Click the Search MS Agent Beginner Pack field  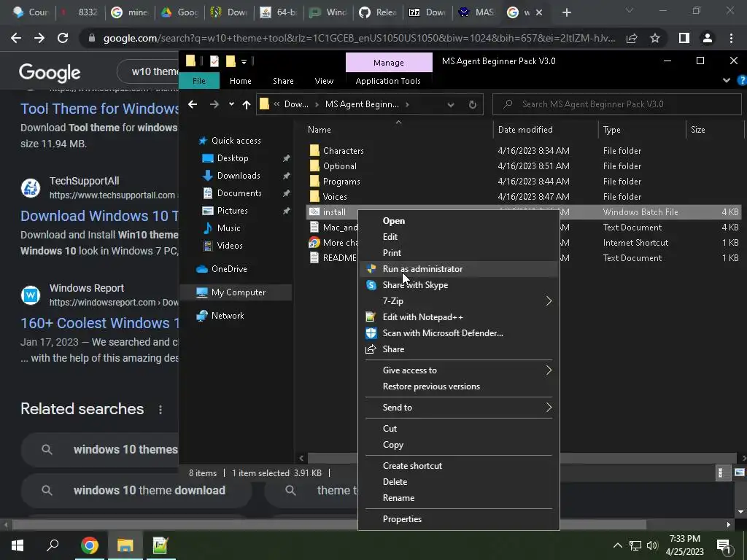pos(617,104)
